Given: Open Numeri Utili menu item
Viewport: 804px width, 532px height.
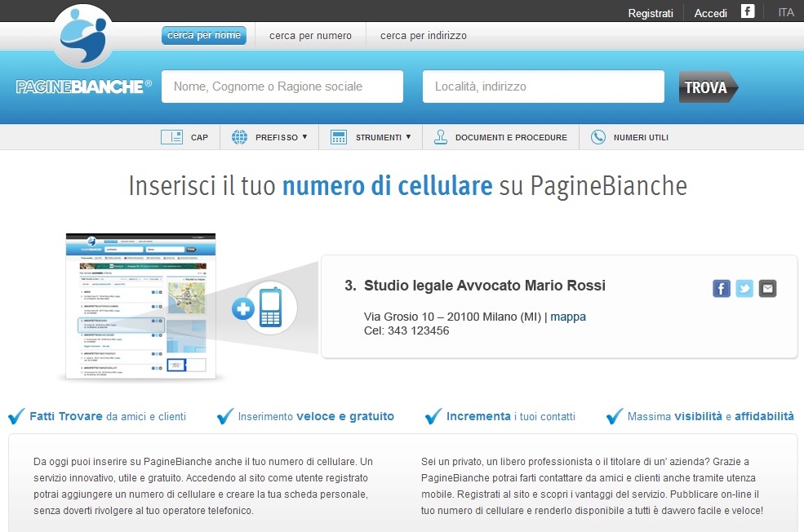Looking at the screenshot, I should coord(641,137).
